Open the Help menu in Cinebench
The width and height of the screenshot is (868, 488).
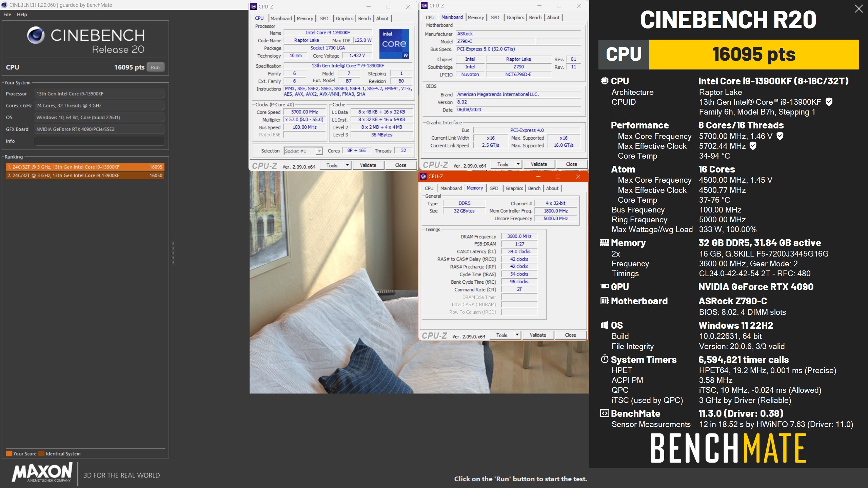click(x=22, y=15)
